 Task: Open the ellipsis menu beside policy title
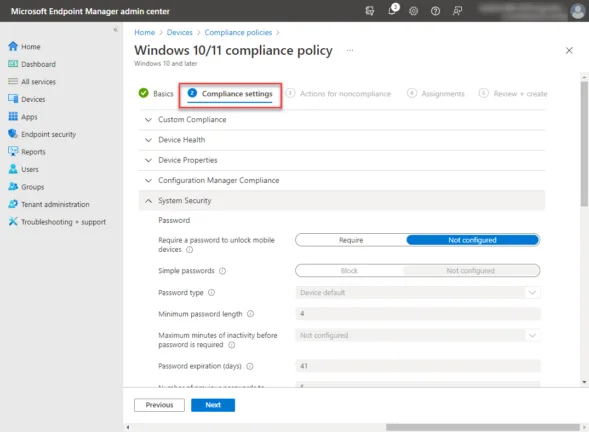(350, 50)
